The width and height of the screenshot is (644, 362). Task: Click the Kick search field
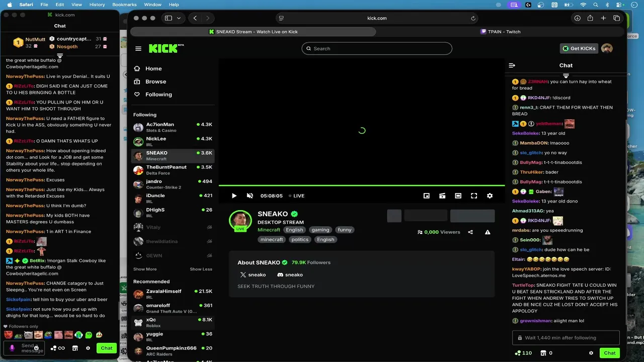(377, 48)
